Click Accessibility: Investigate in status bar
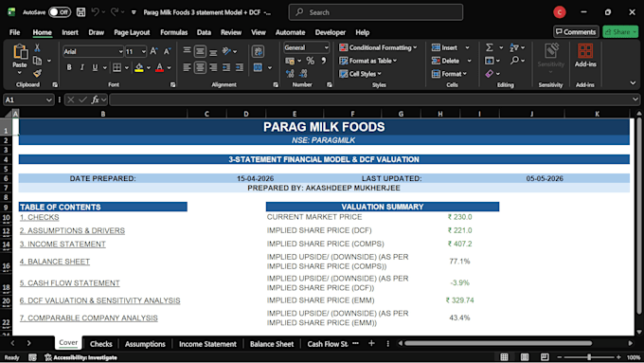644x363 pixels. (80, 357)
